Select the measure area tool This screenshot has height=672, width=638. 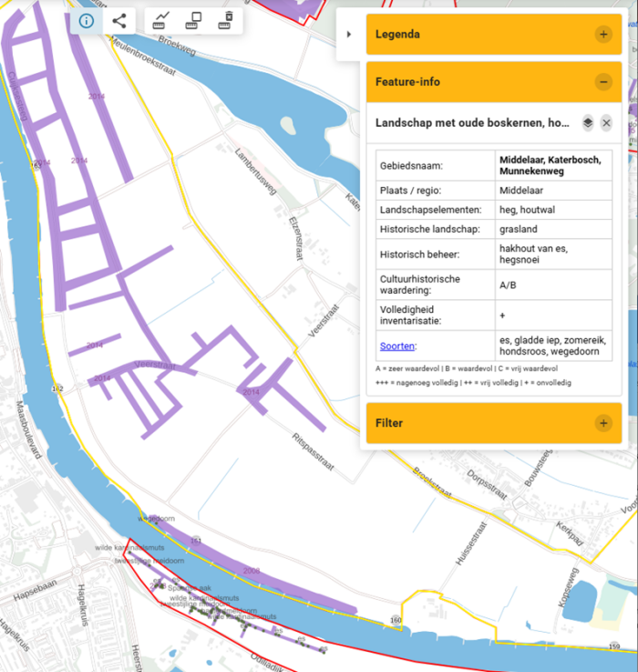click(x=193, y=20)
